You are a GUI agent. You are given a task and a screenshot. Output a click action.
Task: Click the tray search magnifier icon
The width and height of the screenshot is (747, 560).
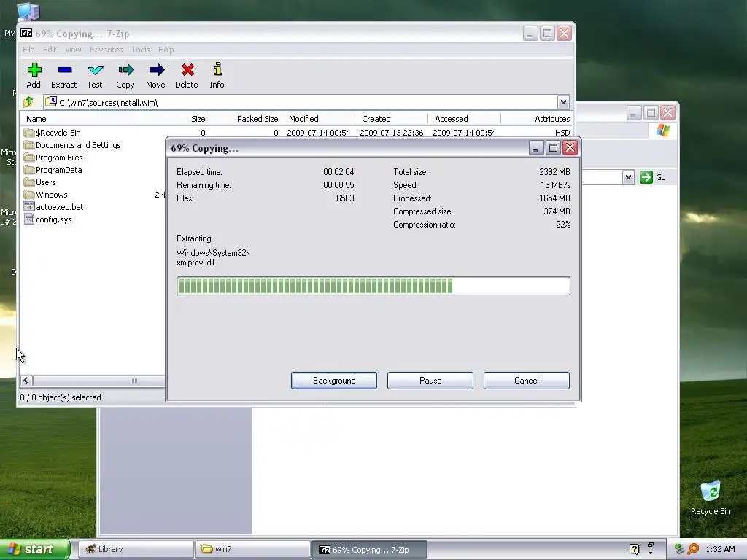pos(693,549)
